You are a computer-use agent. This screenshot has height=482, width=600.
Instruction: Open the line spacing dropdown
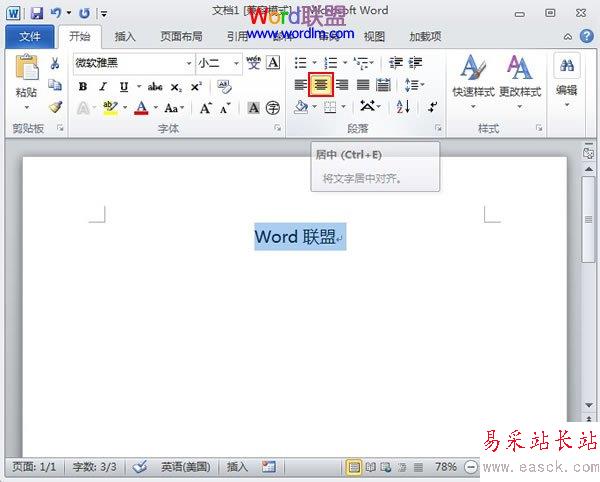click(414, 85)
